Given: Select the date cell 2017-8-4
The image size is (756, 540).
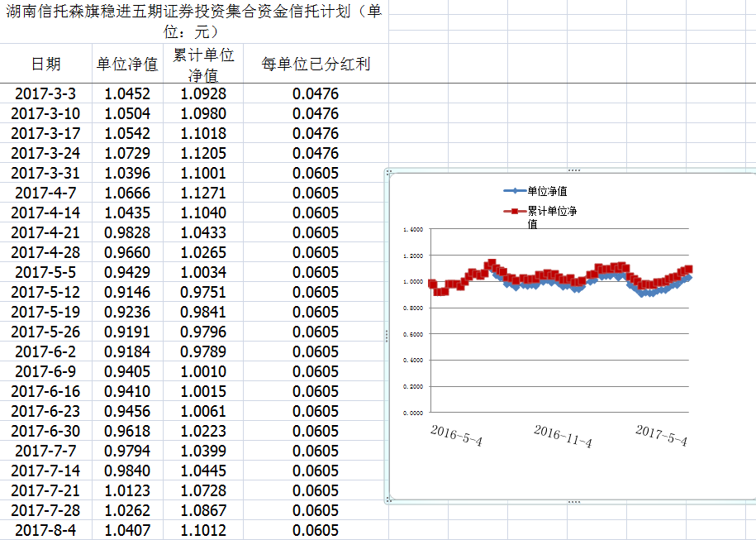Looking at the screenshot, I should click(45, 530).
